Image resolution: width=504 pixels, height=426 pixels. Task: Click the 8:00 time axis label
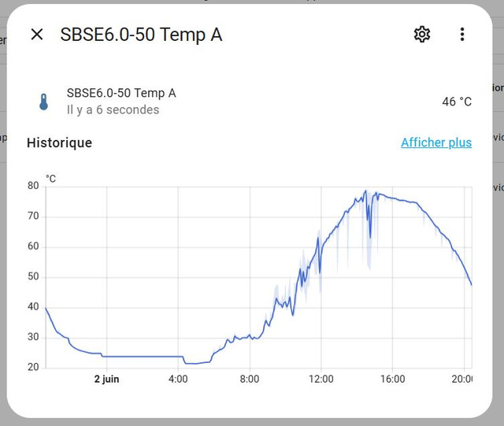tap(250, 379)
